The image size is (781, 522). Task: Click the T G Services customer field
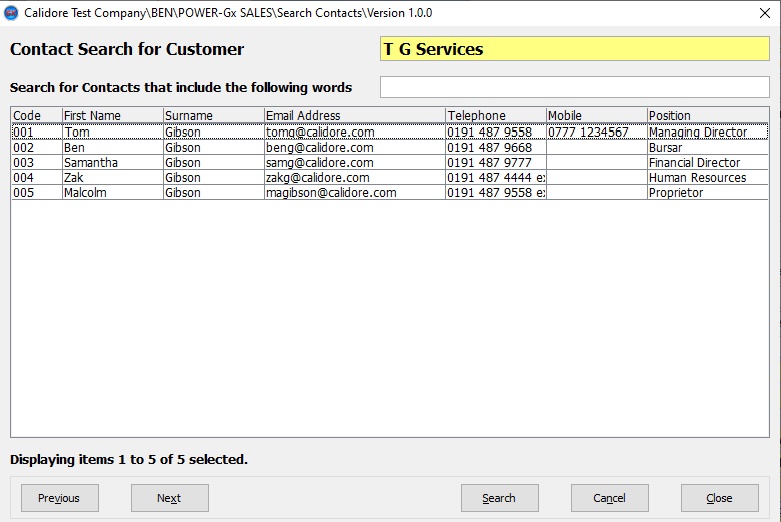coord(574,49)
